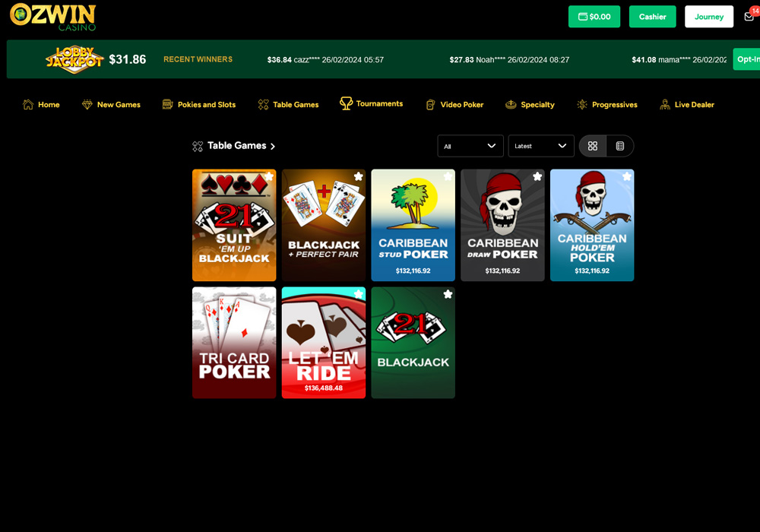Click the red 14 notification badge

755,10
